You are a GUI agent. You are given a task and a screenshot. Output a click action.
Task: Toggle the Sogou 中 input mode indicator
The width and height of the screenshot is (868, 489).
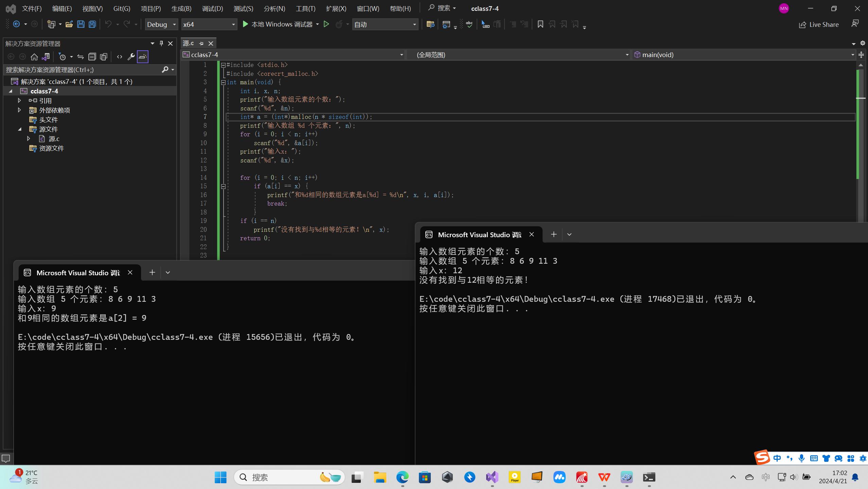(x=777, y=458)
